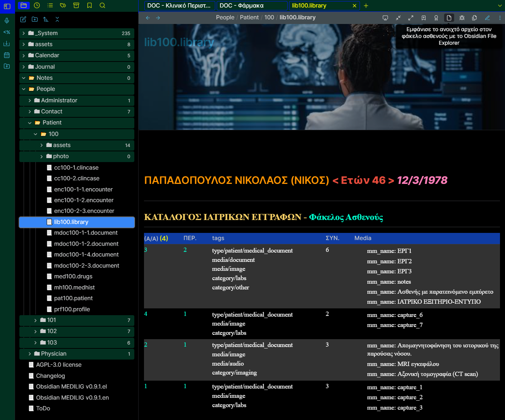Open the tab list dropdown
This screenshot has height=420, width=505.
(500, 6)
